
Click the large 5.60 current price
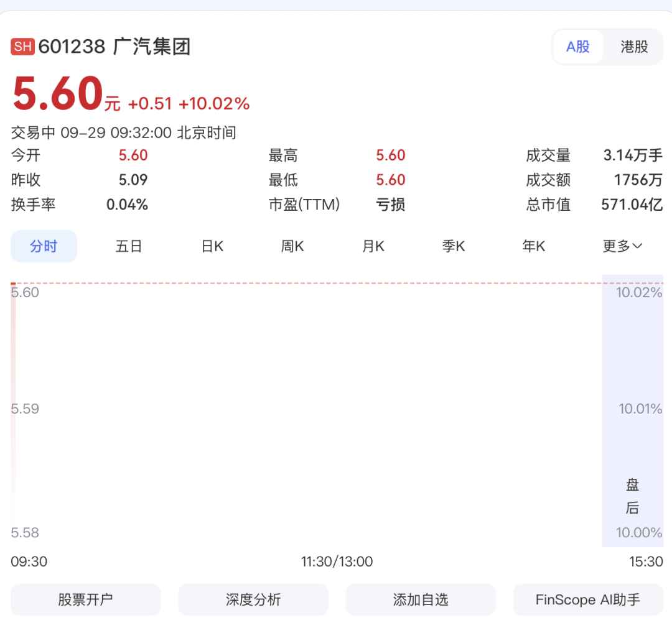point(57,93)
